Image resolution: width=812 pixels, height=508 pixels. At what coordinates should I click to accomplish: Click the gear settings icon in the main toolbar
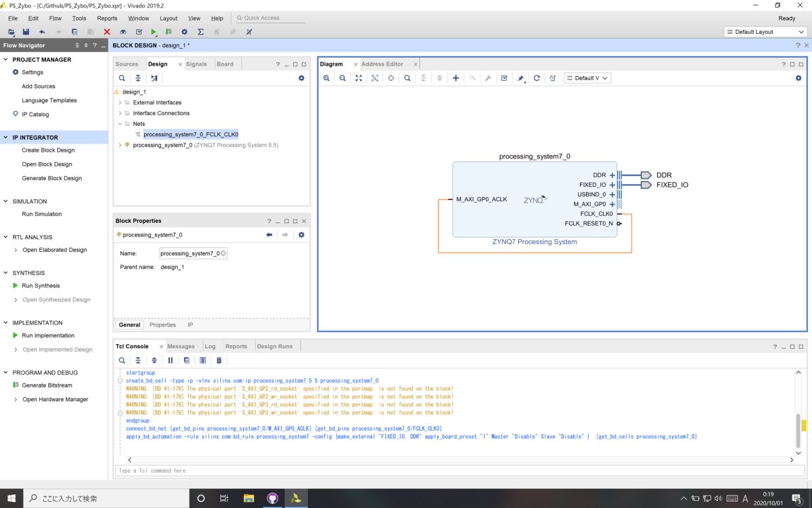pos(184,32)
